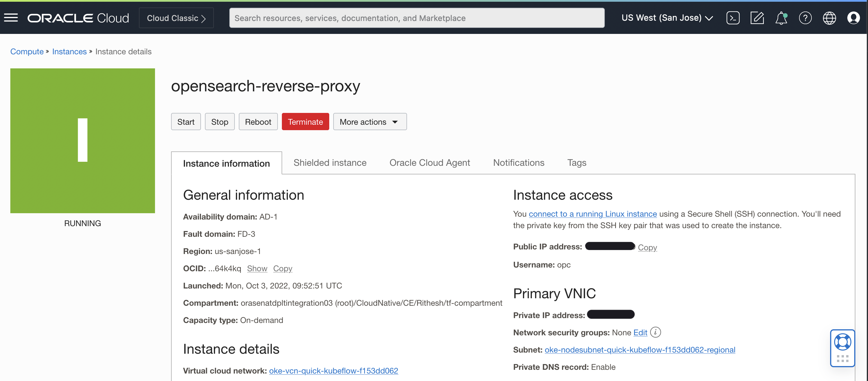Open the user profile avatar icon
868x381 pixels.
tap(854, 18)
